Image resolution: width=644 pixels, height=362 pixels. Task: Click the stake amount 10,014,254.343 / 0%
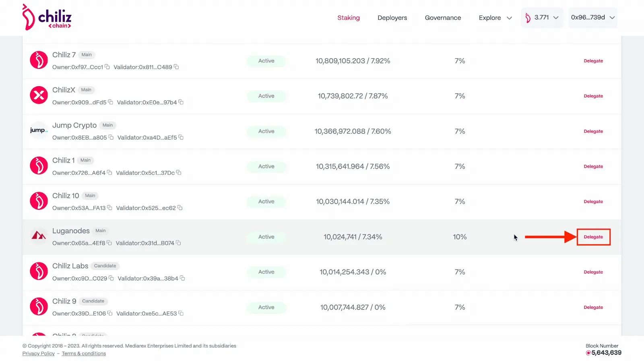(x=353, y=272)
